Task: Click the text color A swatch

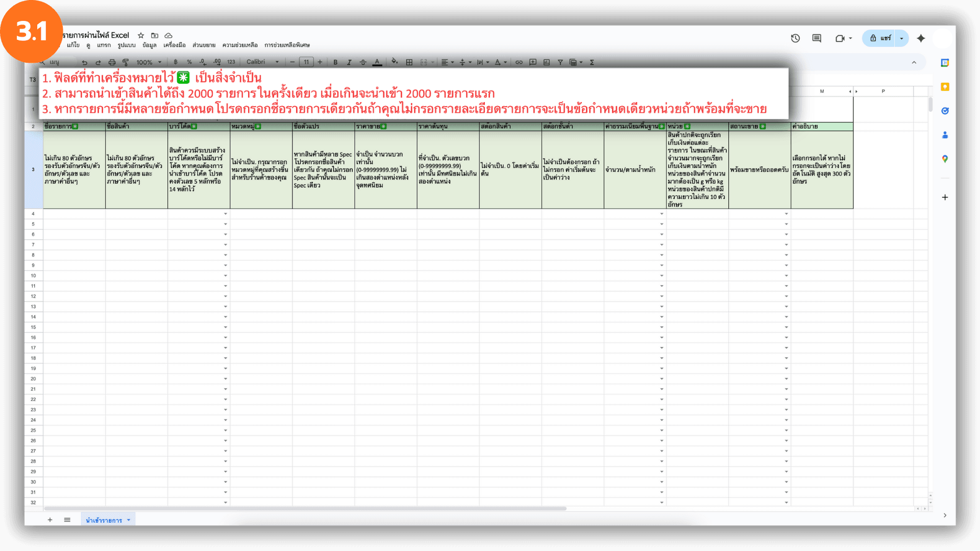Action: (377, 62)
